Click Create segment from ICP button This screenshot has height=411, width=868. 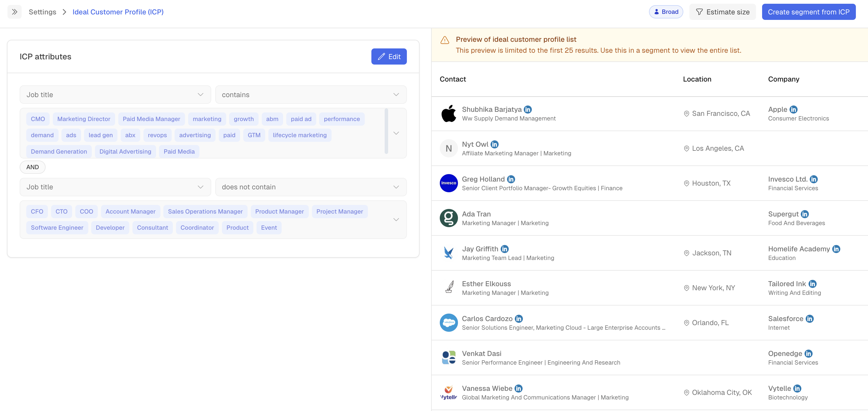pyautogui.click(x=808, y=12)
